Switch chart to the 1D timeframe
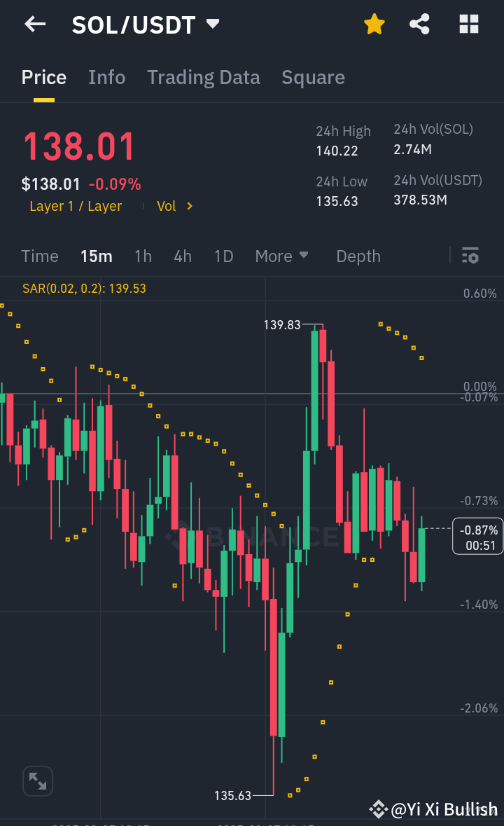Screen dimensions: 504x826 (223, 256)
